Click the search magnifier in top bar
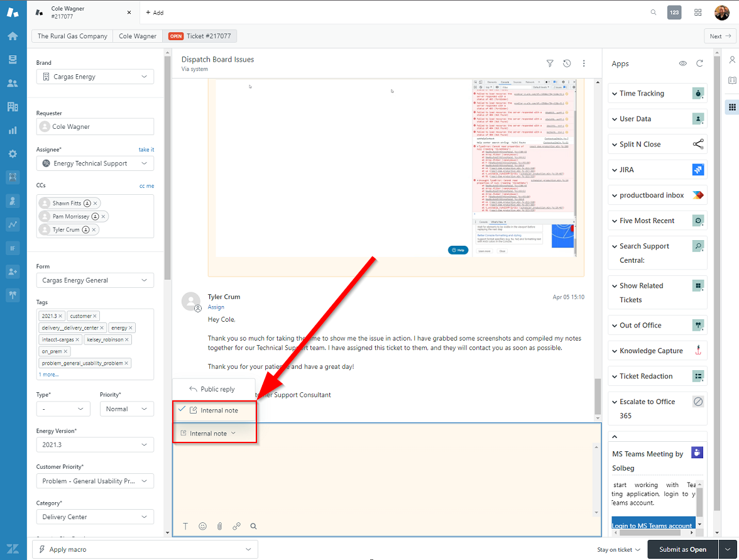The image size is (739, 560). coord(654,13)
